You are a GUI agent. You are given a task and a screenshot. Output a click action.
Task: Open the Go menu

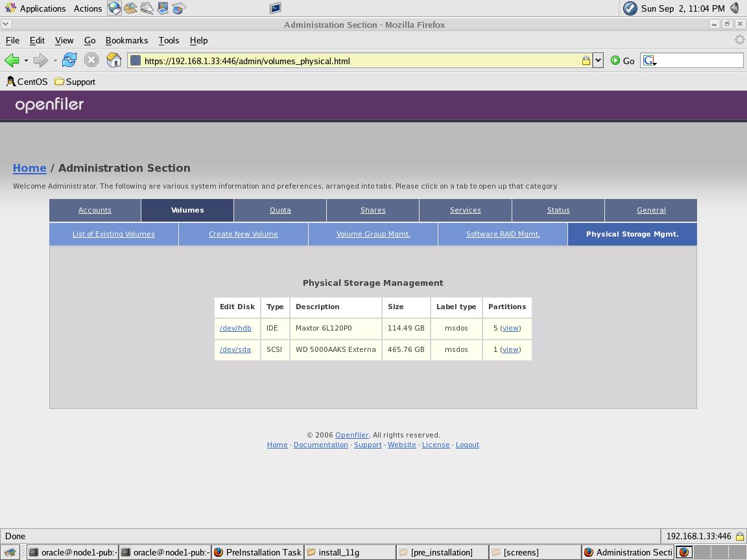[x=89, y=40]
